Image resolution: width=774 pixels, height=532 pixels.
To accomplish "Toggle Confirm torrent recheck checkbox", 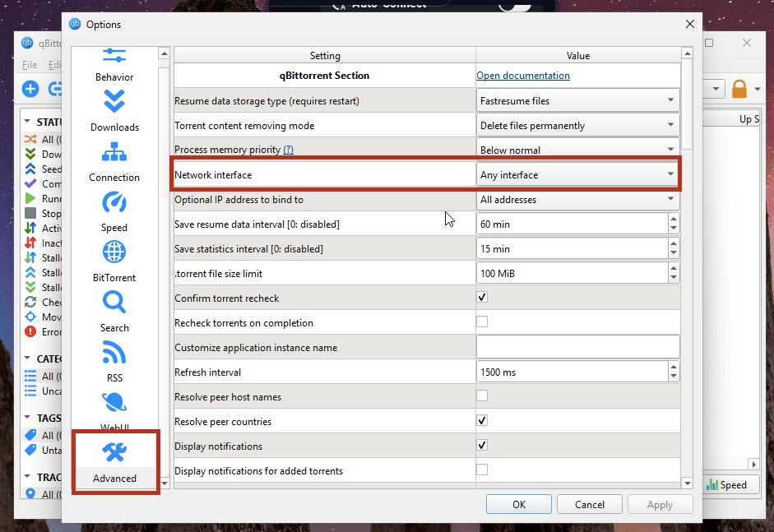I will tap(482, 297).
